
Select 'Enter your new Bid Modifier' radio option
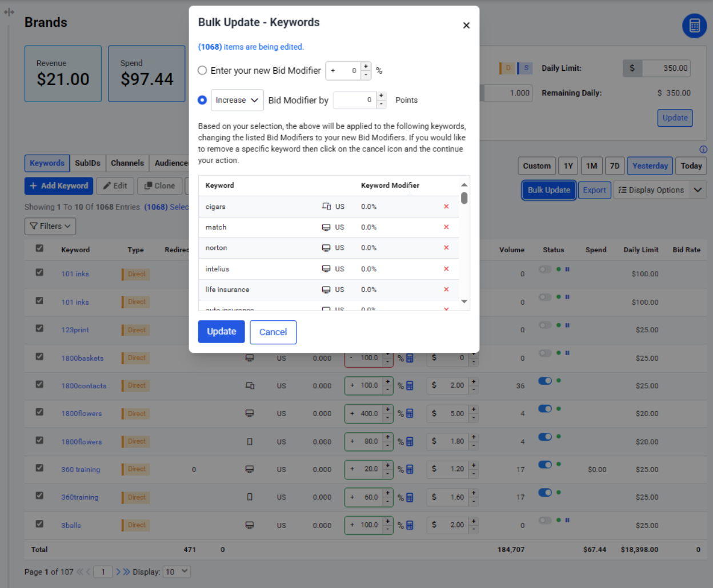[202, 71]
